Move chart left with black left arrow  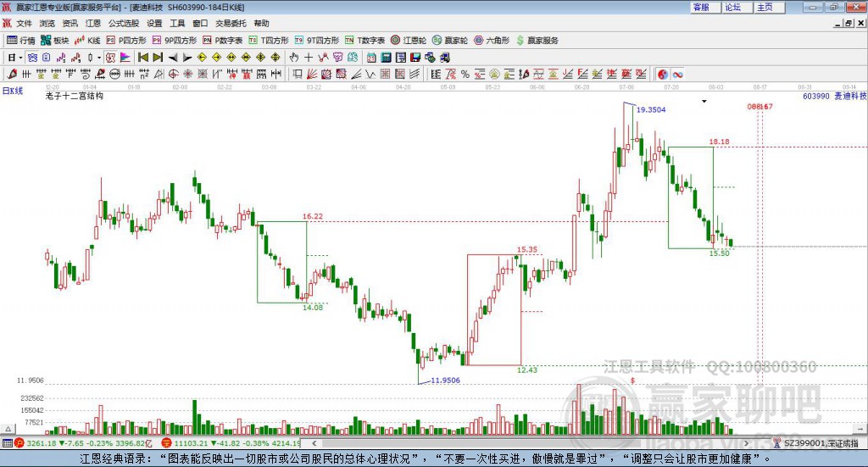click(172, 57)
